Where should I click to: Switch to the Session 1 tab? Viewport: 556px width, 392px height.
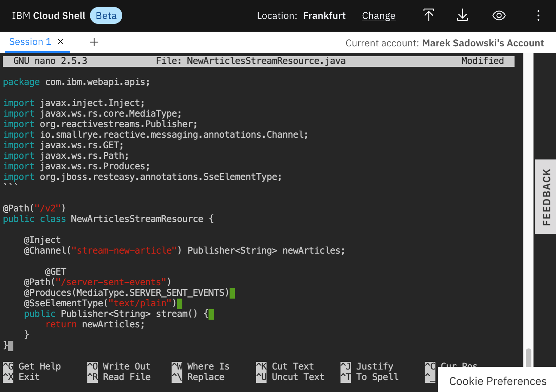point(30,42)
